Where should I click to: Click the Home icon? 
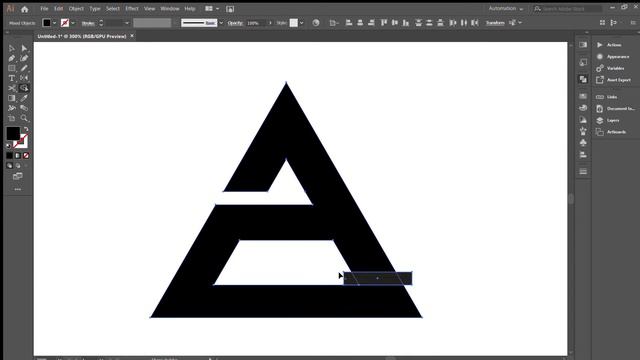(24, 9)
